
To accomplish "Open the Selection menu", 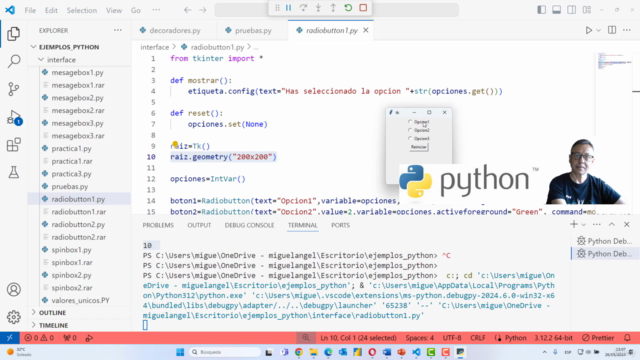I will point(82,10).
